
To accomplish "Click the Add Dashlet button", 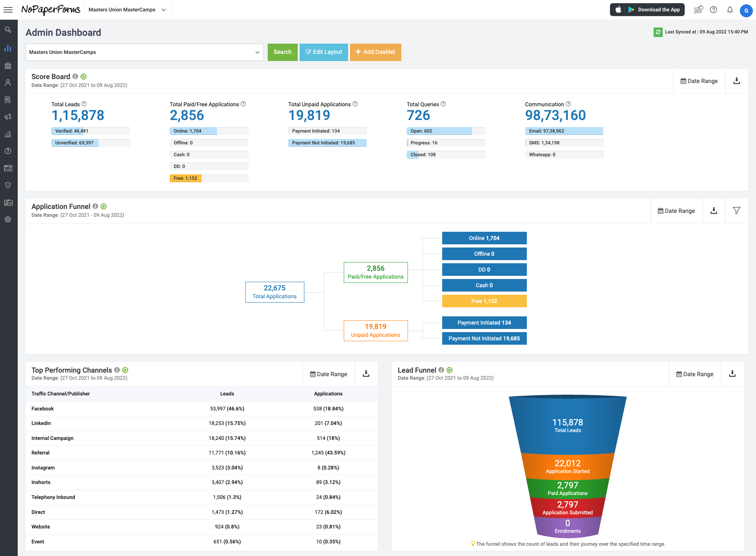I will click(375, 52).
